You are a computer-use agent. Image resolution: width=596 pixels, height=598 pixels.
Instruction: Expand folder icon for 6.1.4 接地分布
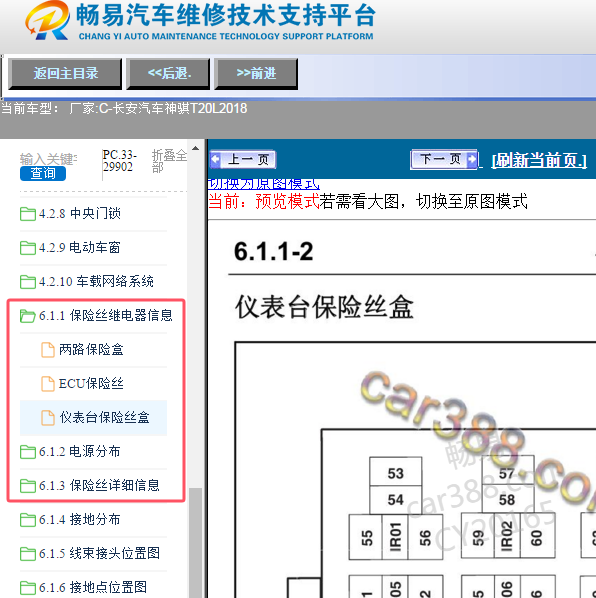[27, 520]
